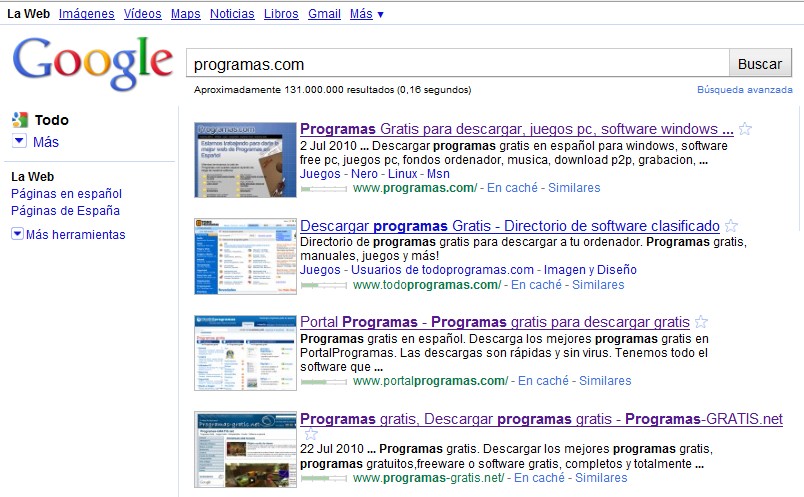Open the Msn sitelink under programas.com

click(x=438, y=174)
